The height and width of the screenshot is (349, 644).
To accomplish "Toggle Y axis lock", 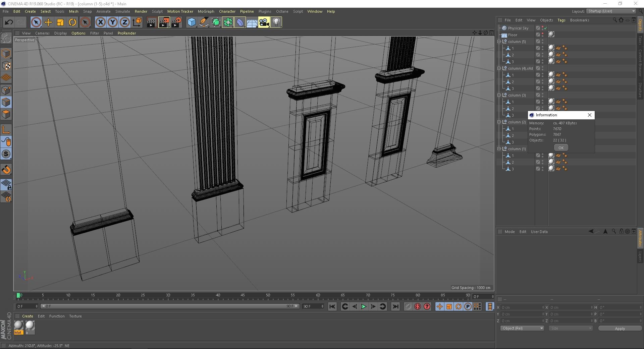I will tap(113, 22).
